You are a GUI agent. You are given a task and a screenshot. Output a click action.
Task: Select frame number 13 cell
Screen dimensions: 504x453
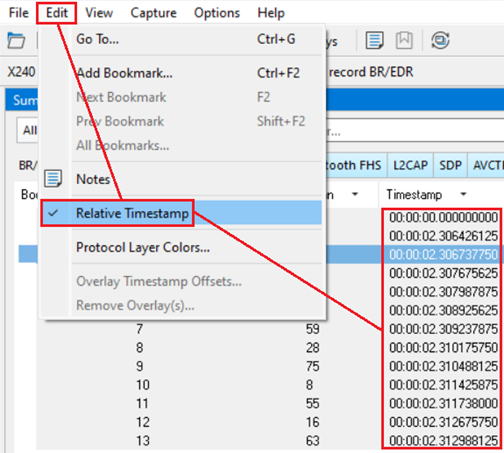143,441
